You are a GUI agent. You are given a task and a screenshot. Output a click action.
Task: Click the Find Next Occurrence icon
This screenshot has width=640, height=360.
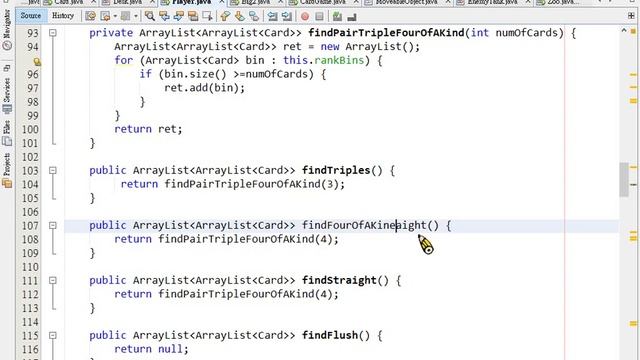point(179,16)
